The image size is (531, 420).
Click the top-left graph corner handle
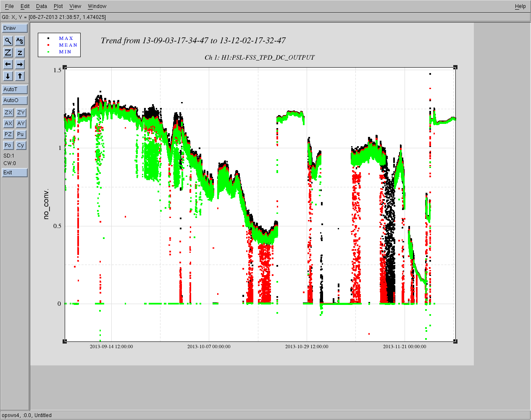coord(65,67)
